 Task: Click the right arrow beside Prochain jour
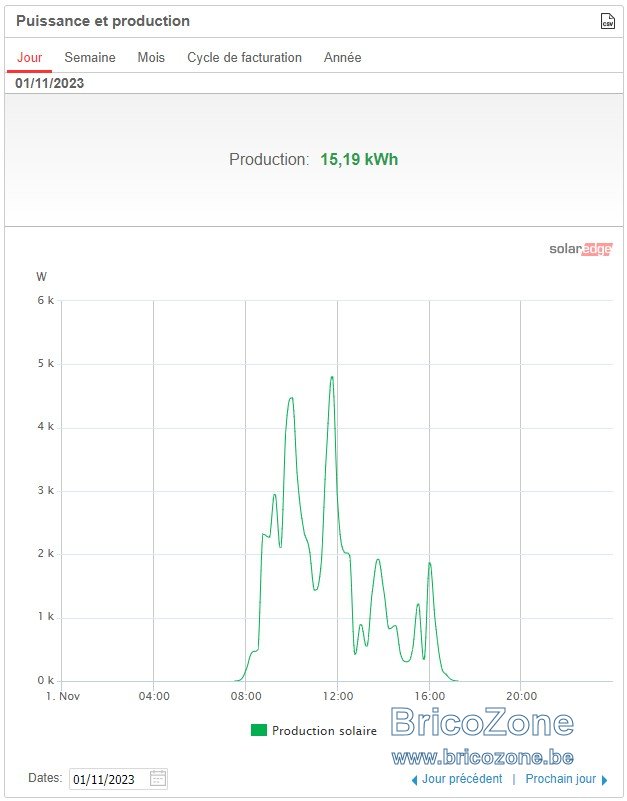point(605,780)
